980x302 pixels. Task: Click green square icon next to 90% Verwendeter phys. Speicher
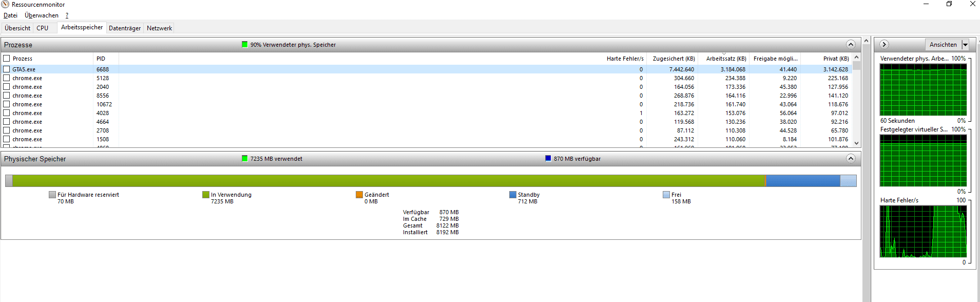244,44
